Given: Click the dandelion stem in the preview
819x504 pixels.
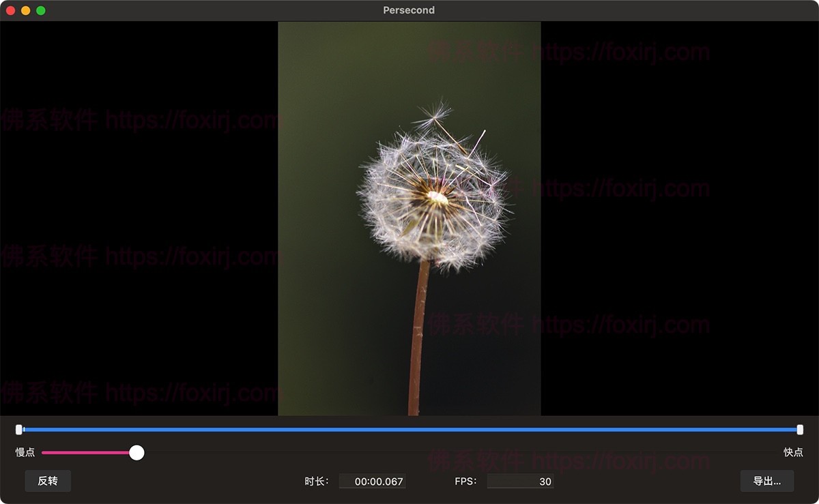Looking at the screenshot, I should click(x=418, y=341).
